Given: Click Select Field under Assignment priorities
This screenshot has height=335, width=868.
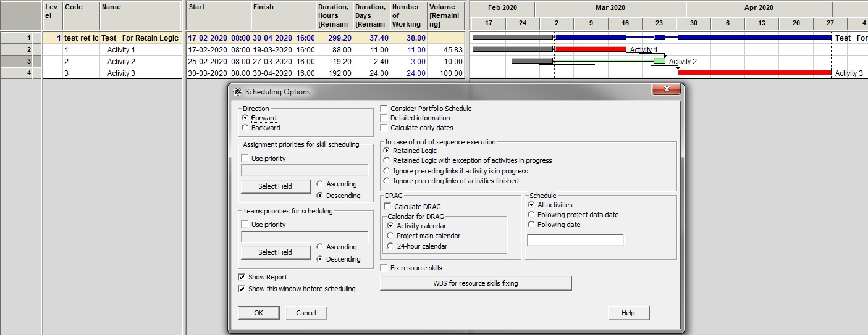Looking at the screenshot, I should pos(275,186).
